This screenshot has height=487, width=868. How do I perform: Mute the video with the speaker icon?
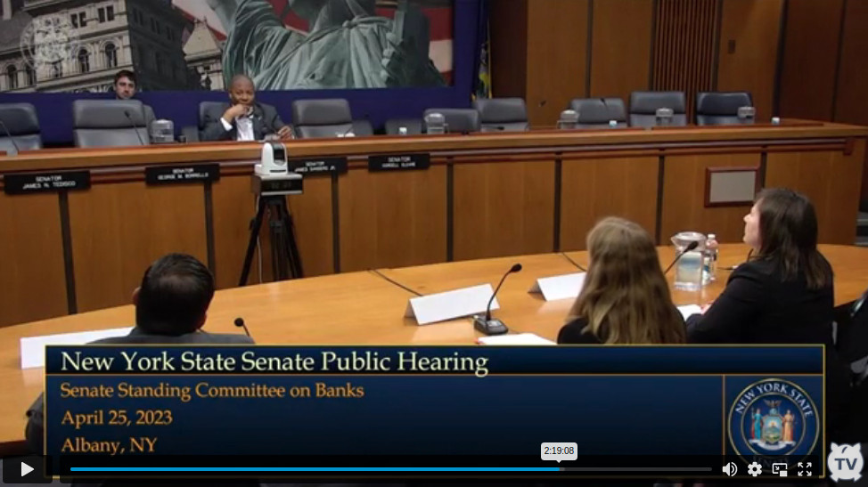[730, 469]
